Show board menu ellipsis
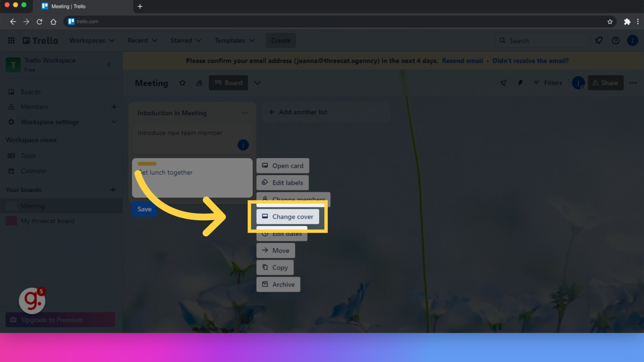Screen dimensions: 644x362 click(633, 83)
